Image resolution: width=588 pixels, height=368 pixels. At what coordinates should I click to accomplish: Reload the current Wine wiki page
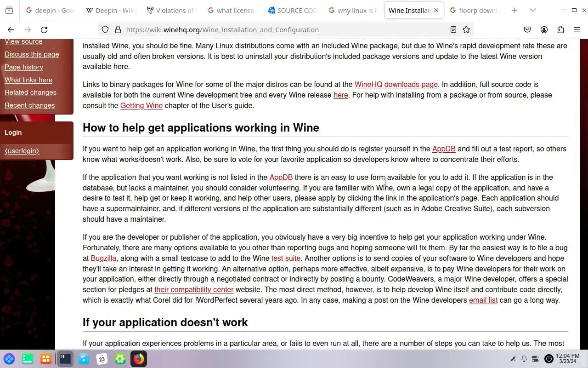click(x=44, y=29)
